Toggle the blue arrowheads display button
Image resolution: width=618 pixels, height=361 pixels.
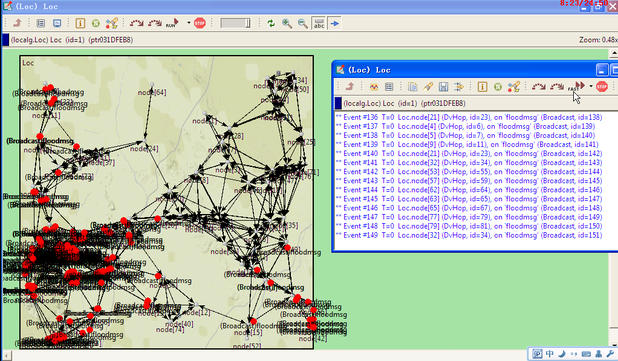pyautogui.click(x=335, y=23)
